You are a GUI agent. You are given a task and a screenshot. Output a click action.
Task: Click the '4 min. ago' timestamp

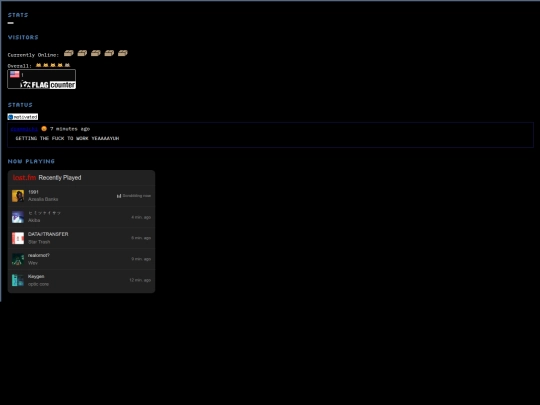[141, 217]
